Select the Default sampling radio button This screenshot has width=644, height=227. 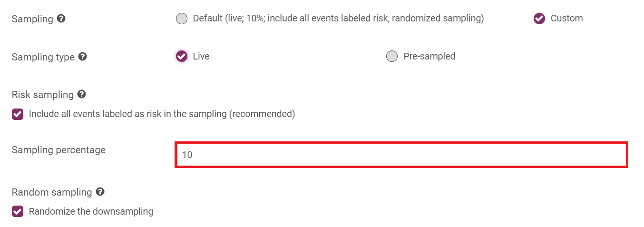(182, 19)
